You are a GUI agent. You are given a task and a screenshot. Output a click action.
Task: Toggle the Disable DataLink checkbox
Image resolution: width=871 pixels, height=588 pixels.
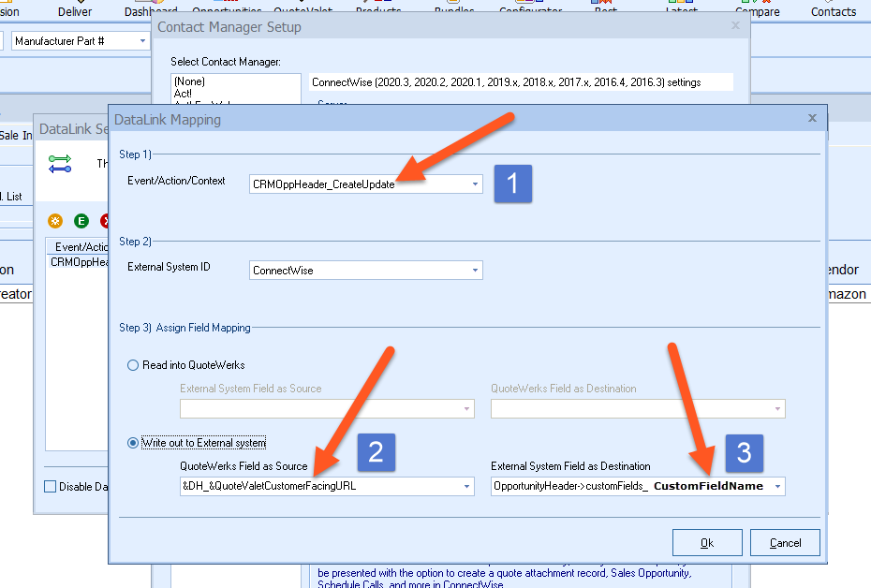(50, 486)
